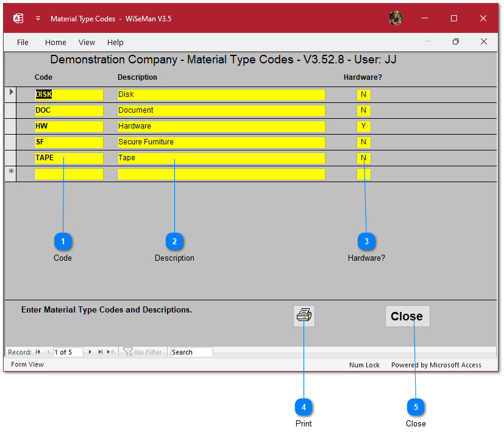Viewport: 504px width, 438px height.
Task: Select the new record row selector
Action: coord(10,174)
